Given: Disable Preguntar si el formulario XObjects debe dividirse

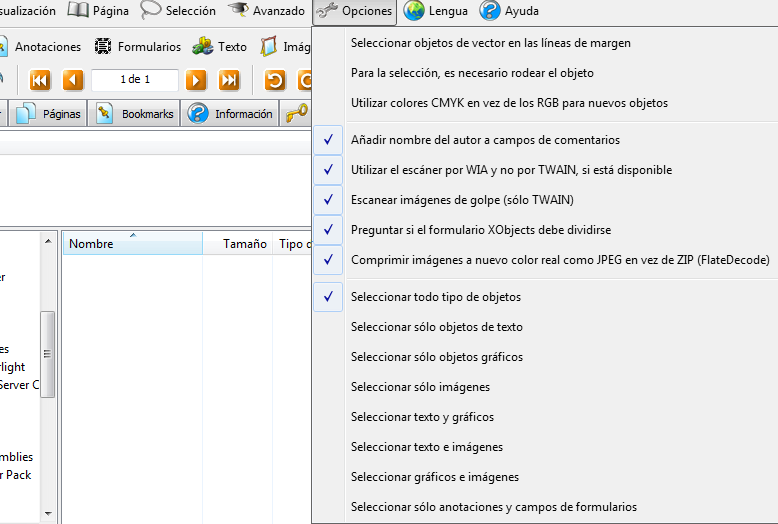Looking at the screenshot, I should click(x=545, y=230).
